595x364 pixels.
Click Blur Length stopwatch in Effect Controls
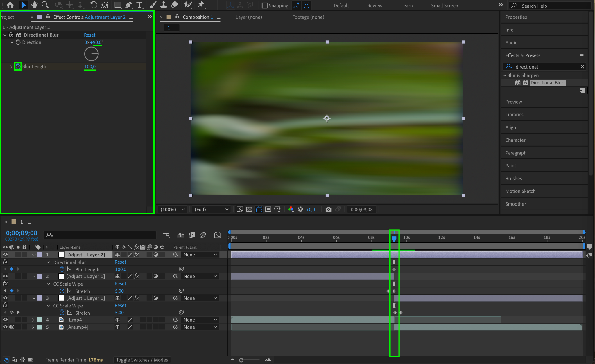[x=18, y=66]
